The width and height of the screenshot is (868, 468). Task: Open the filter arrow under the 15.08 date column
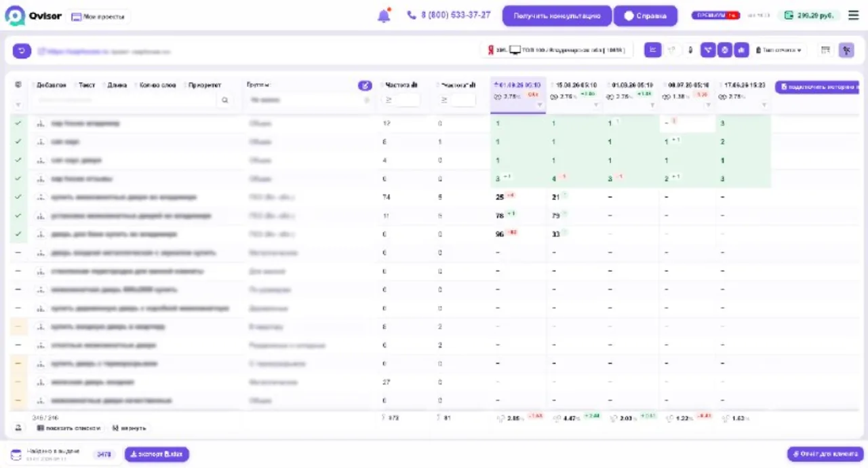tap(596, 105)
